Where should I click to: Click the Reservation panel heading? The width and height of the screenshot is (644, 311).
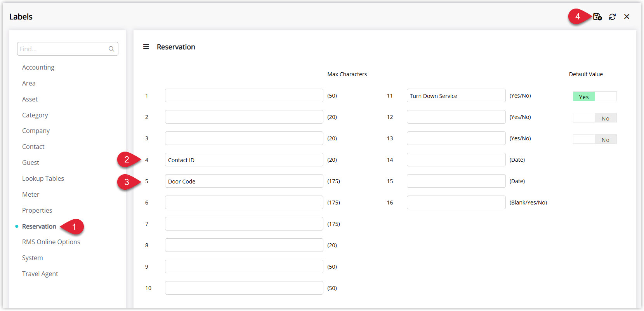pos(176,47)
